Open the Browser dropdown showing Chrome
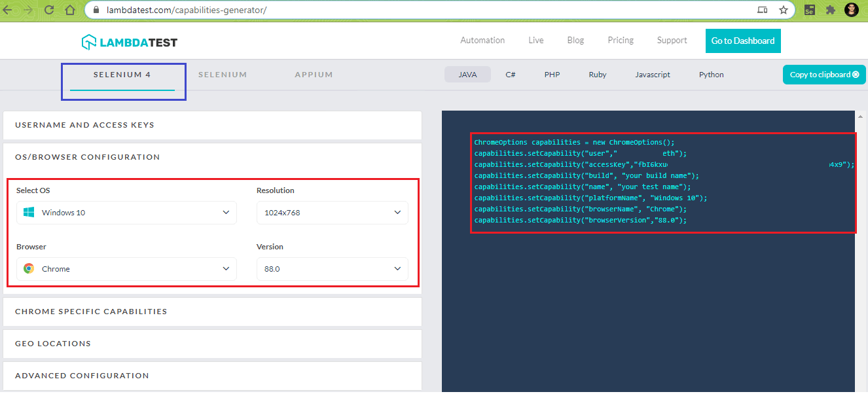868x394 pixels. [126, 269]
